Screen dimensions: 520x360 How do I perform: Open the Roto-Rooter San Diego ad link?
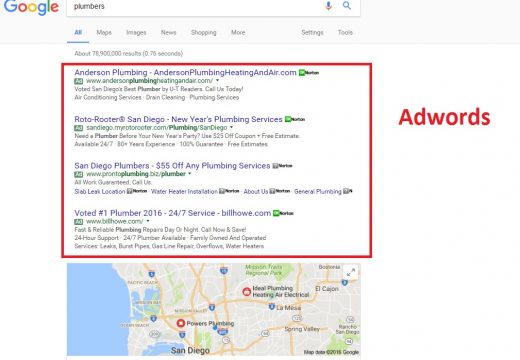pyautogui.click(x=178, y=119)
